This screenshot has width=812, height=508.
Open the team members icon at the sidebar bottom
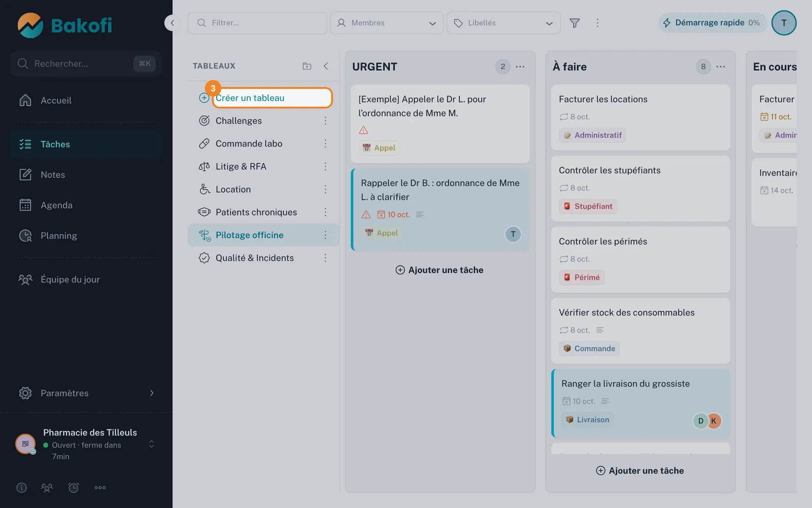click(x=47, y=488)
